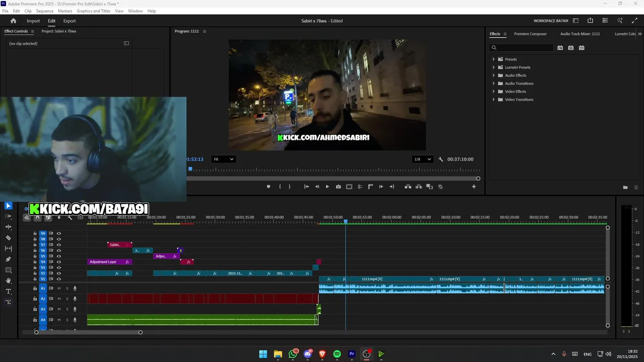
Task: Export a frame with camera icon
Action: click(338, 187)
